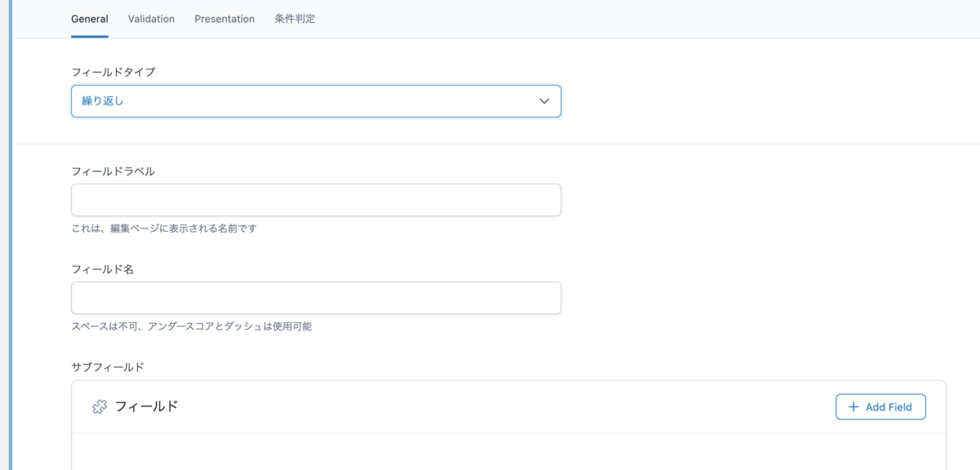980x470 pixels.
Task: Click the フィールドタイプ label
Action: point(113,72)
